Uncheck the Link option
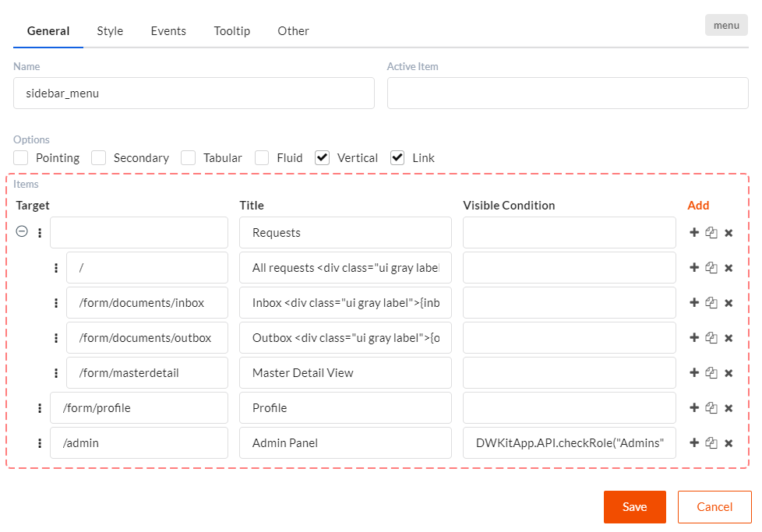762x532 pixels. 397,158
